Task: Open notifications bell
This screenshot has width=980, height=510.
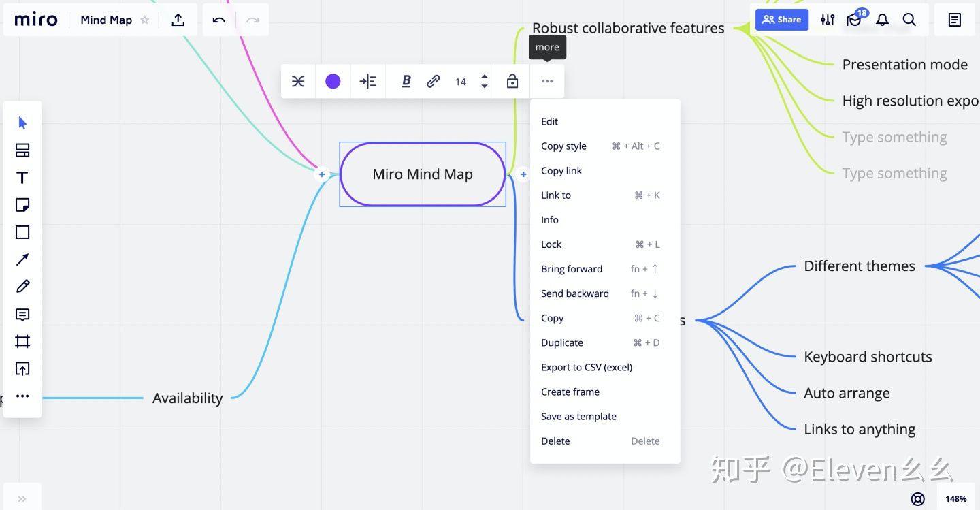Action: click(x=882, y=20)
